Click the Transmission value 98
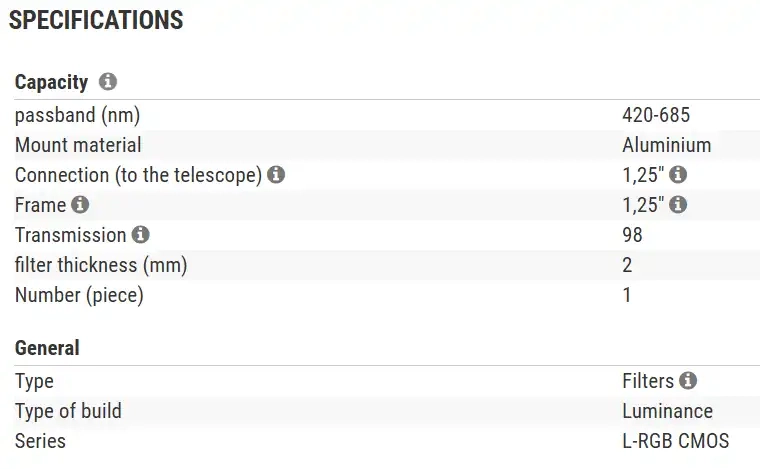Screen dimensions: 760x469 coord(632,235)
